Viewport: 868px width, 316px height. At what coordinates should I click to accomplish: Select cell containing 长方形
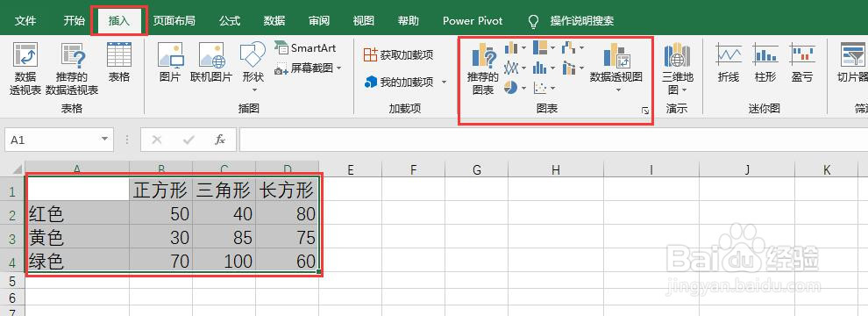pos(288,190)
